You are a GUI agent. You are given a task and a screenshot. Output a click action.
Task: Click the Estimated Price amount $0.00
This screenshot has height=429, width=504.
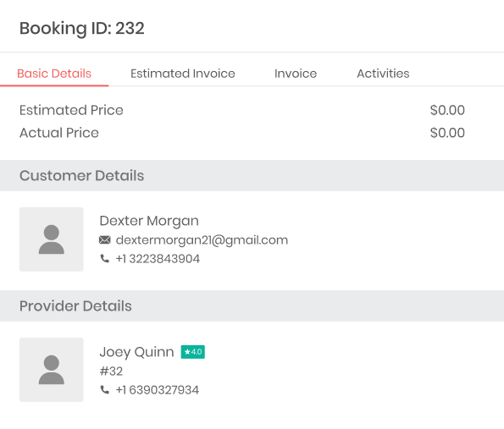pos(447,110)
